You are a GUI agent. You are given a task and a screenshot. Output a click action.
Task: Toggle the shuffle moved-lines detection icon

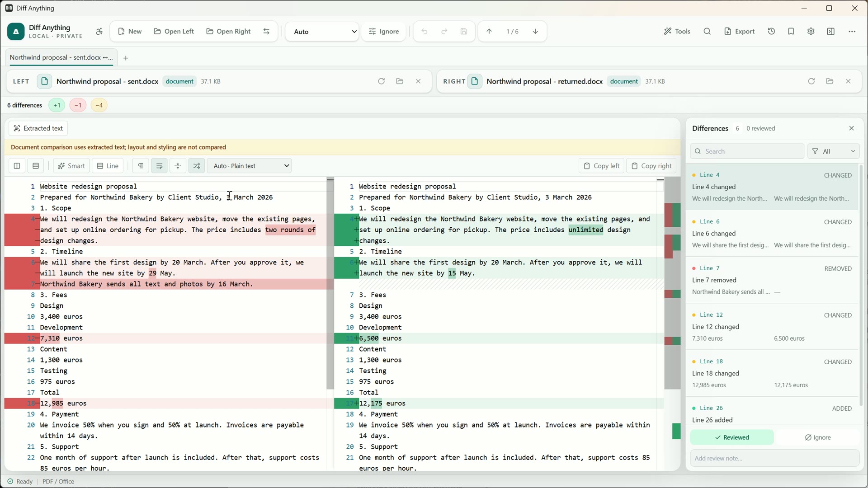pyautogui.click(x=197, y=166)
